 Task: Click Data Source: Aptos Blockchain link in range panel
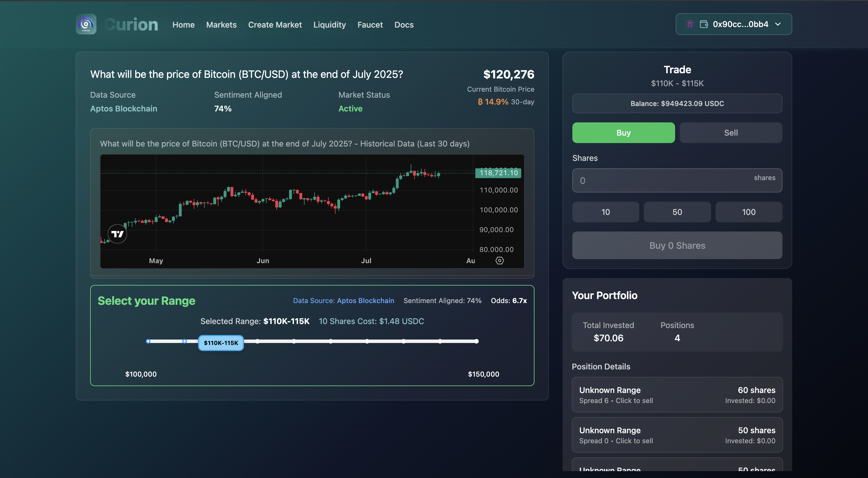pyautogui.click(x=343, y=300)
